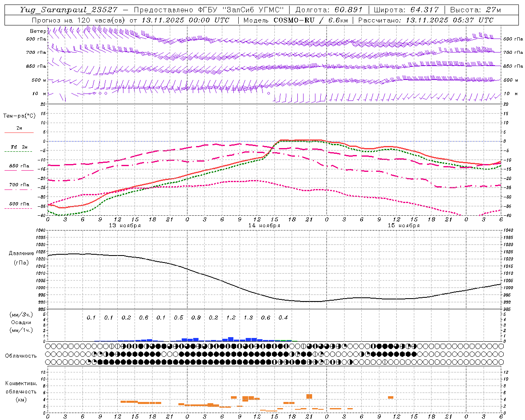The height and width of the screenshot is (420, 525).
Task: Click the "700 гПа" temperature legend entry
Action: [19, 185]
